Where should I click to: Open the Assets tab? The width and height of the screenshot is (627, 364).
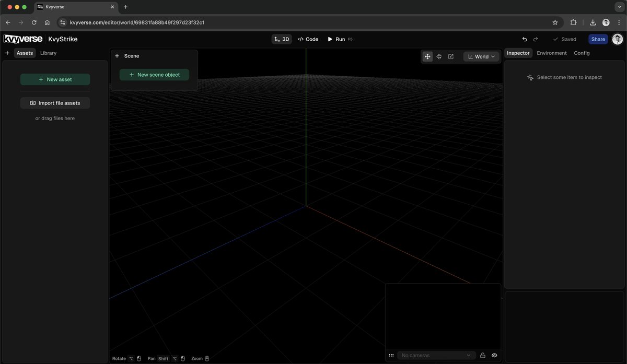[25, 53]
